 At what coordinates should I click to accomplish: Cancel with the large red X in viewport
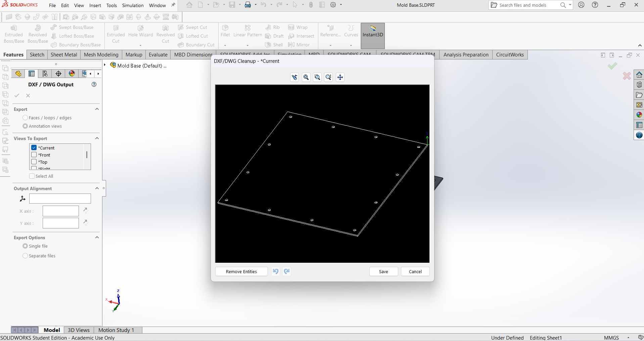tap(627, 76)
